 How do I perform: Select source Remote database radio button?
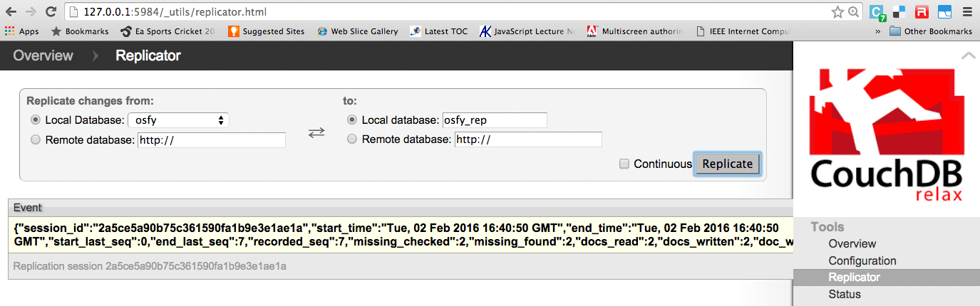pyautogui.click(x=36, y=139)
